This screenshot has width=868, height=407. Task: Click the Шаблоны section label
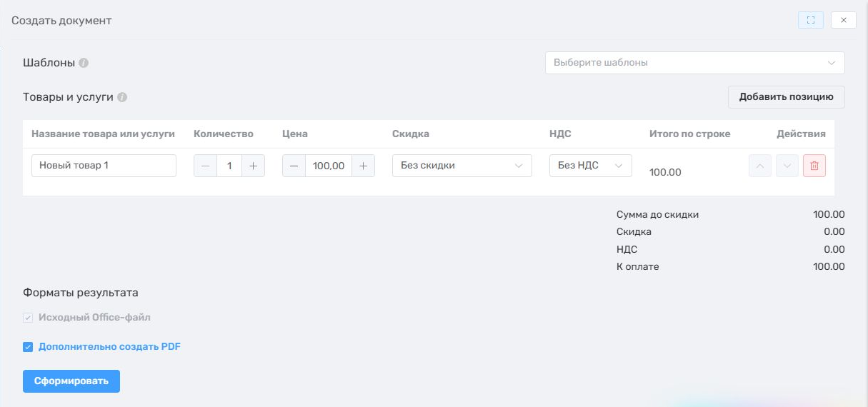tap(49, 62)
